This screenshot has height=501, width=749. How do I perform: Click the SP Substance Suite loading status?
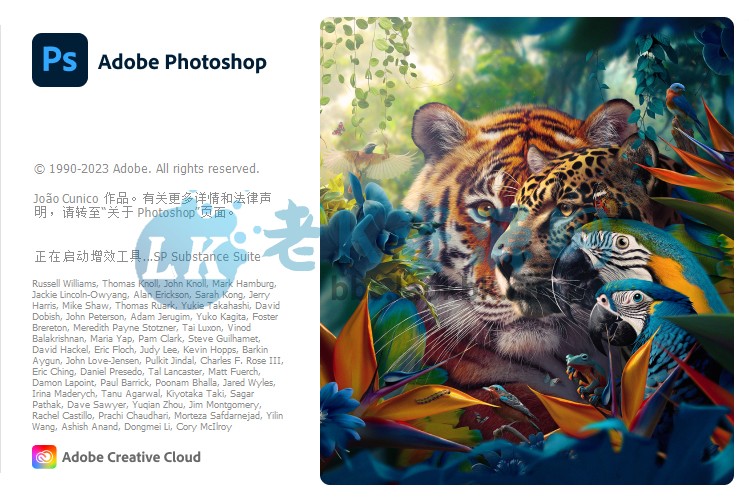148,256
